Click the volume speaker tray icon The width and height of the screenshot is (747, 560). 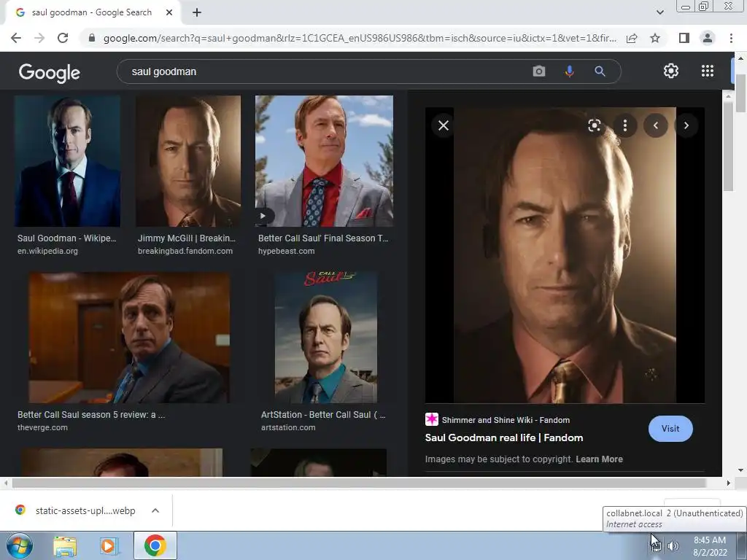(673, 546)
